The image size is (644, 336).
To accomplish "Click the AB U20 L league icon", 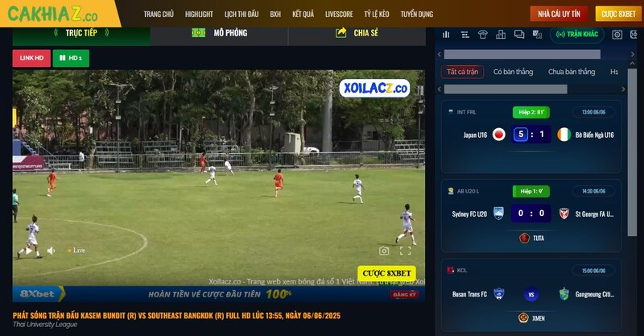I will [451, 191].
